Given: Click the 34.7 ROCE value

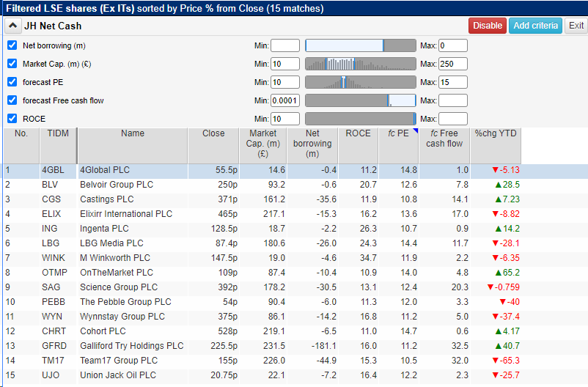Looking at the screenshot, I should coord(368,258).
